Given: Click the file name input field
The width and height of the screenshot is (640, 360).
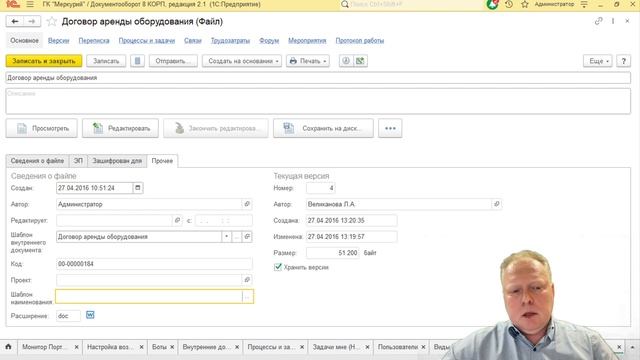Looking at the screenshot, I should (x=318, y=78).
